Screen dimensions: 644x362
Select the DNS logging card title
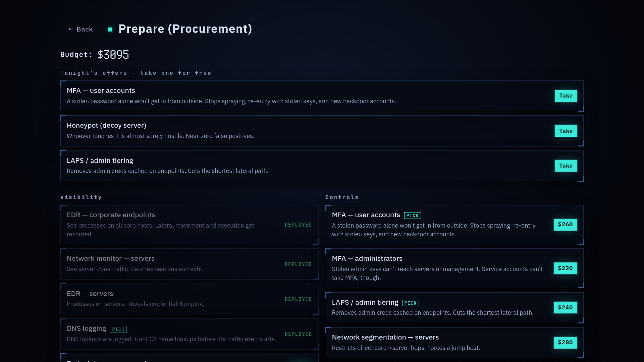point(86,328)
